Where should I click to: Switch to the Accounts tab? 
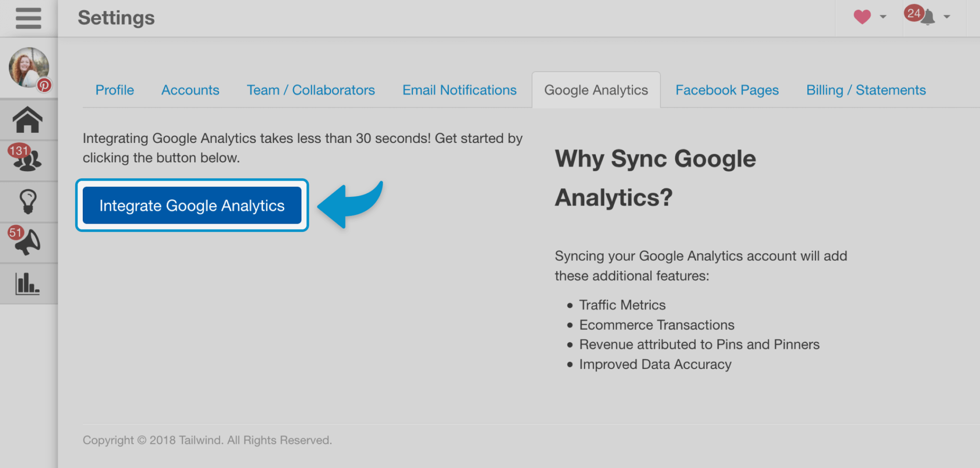190,90
